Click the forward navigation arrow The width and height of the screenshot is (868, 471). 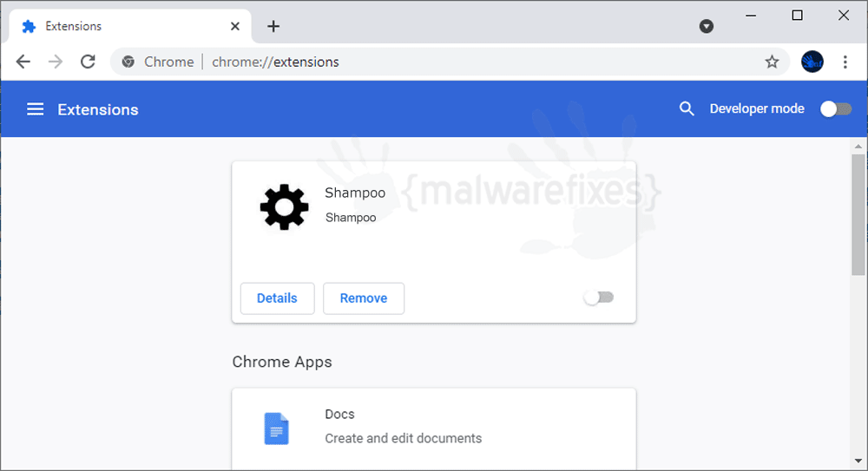[x=56, y=62]
